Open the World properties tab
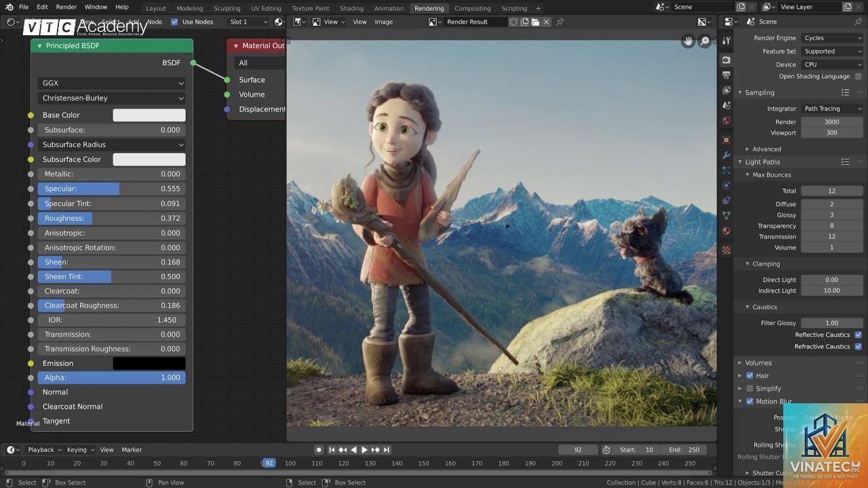 tap(726, 121)
